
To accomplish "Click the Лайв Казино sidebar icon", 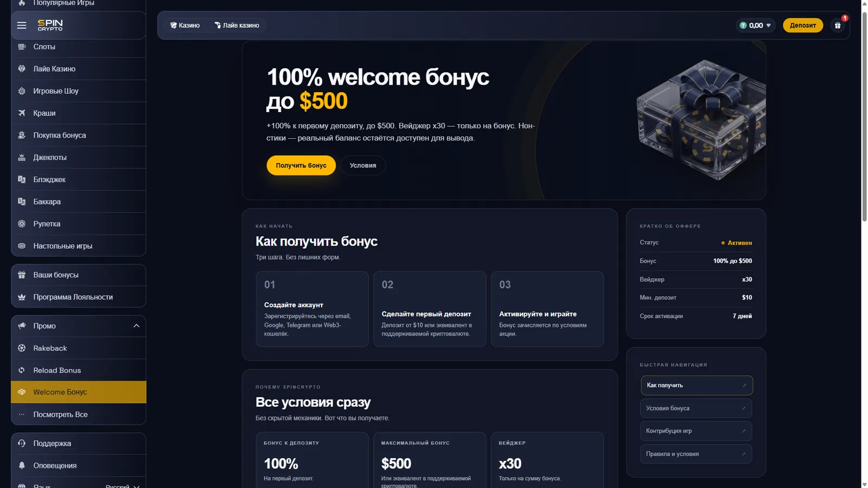I will coord(22,69).
